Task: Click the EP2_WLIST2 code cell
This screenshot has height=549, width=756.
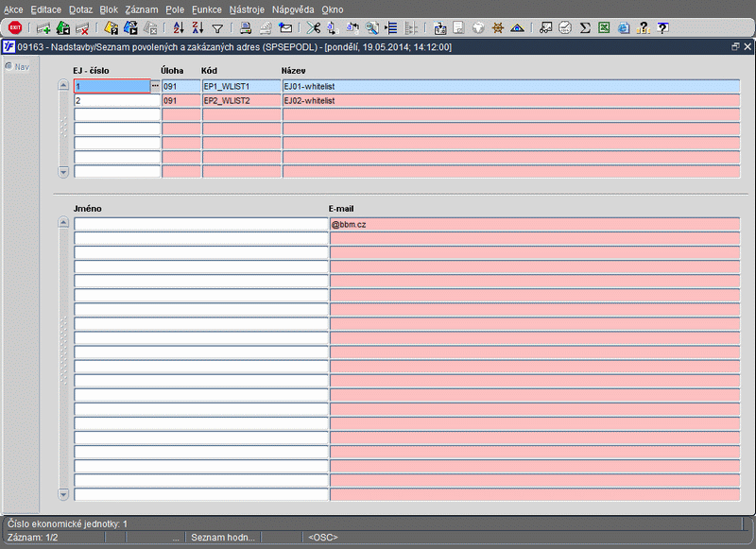Action: coord(242,100)
